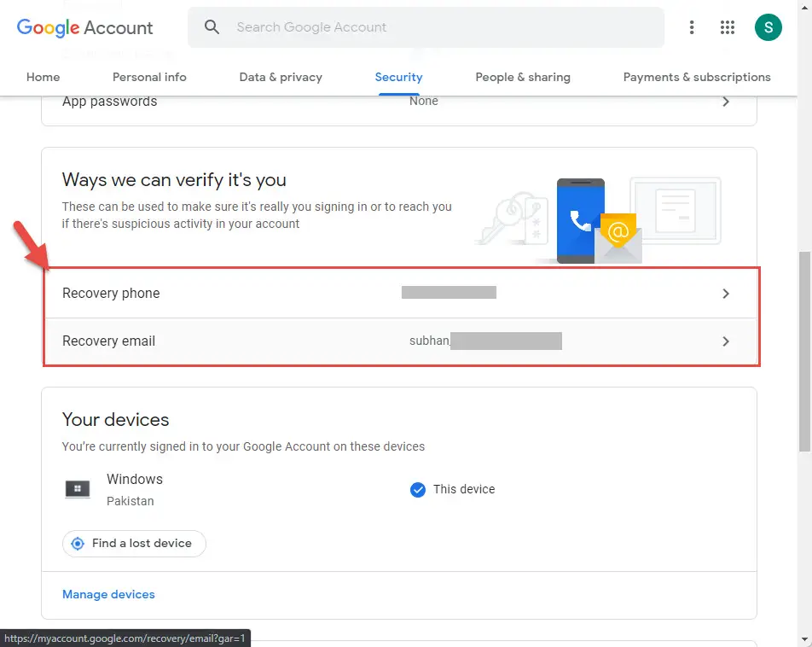The image size is (812, 647).
Task: Click the Windows device icon
Action: (78, 489)
